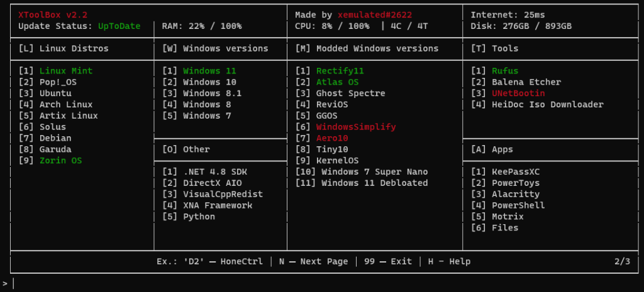644x292 pixels.
Task: Click the xemulated#2622 author name
Action: (375, 15)
